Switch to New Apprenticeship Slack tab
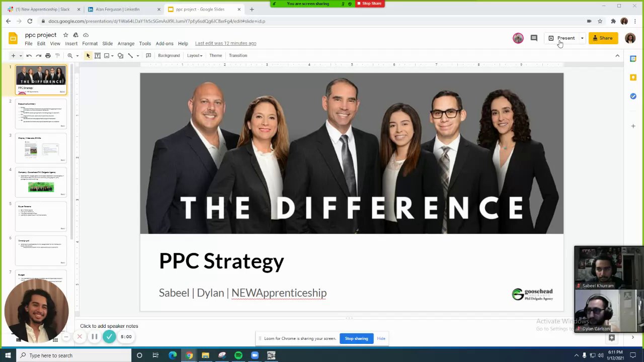The height and width of the screenshot is (362, 644). (43, 9)
